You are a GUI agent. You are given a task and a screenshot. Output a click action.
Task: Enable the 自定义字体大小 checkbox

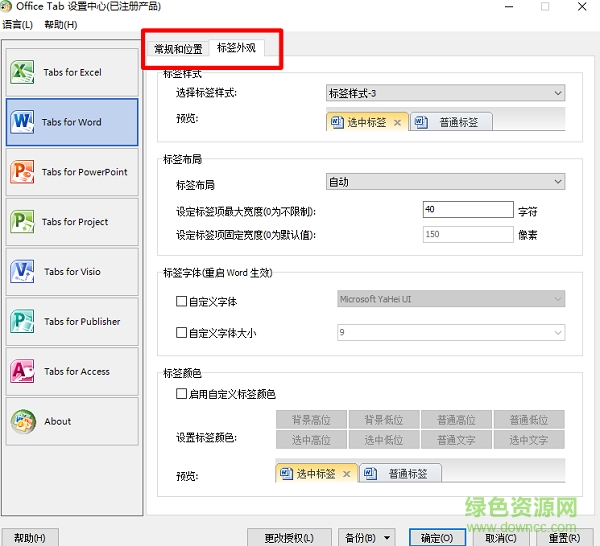click(x=181, y=332)
